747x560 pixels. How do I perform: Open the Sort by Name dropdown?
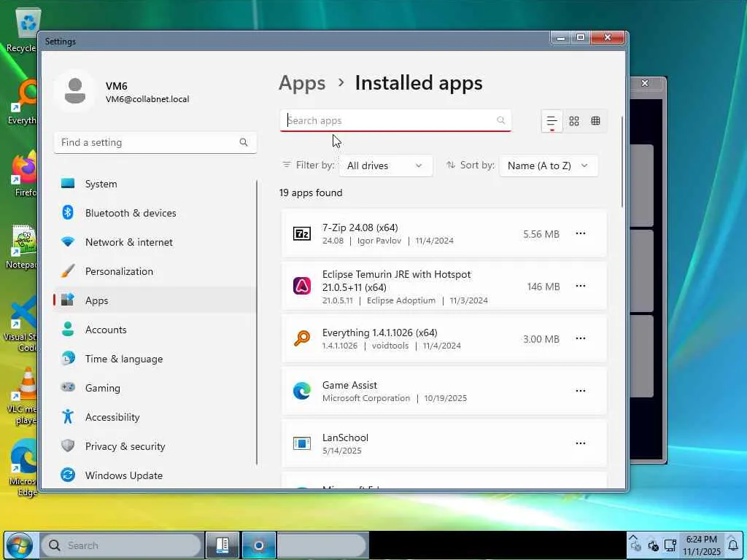(x=549, y=166)
